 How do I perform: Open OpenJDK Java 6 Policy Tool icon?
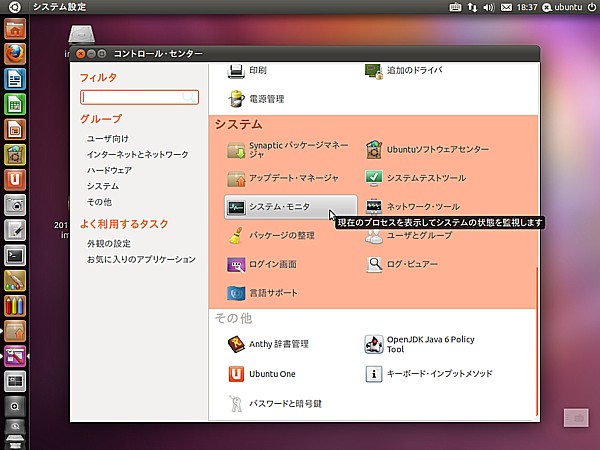(374, 344)
